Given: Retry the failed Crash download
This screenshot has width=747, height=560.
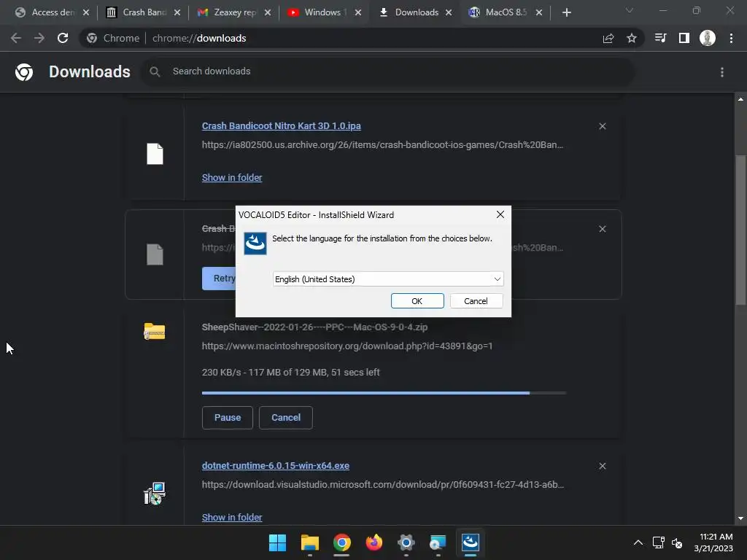Looking at the screenshot, I should tap(219, 279).
